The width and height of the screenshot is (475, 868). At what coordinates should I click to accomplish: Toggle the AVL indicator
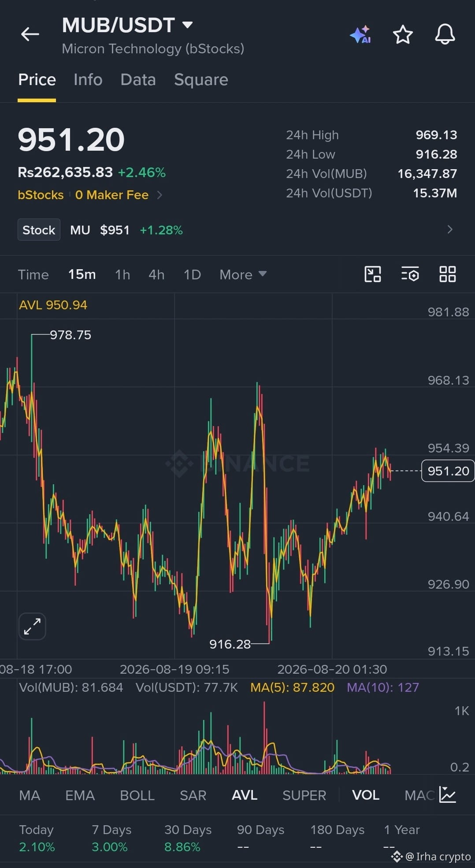pos(245,795)
